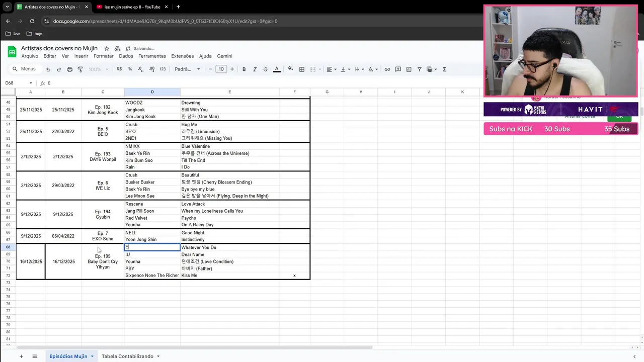Click the minus to decrease font size
The width and height of the screenshot is (644, 362).
(x=211, y=69)
